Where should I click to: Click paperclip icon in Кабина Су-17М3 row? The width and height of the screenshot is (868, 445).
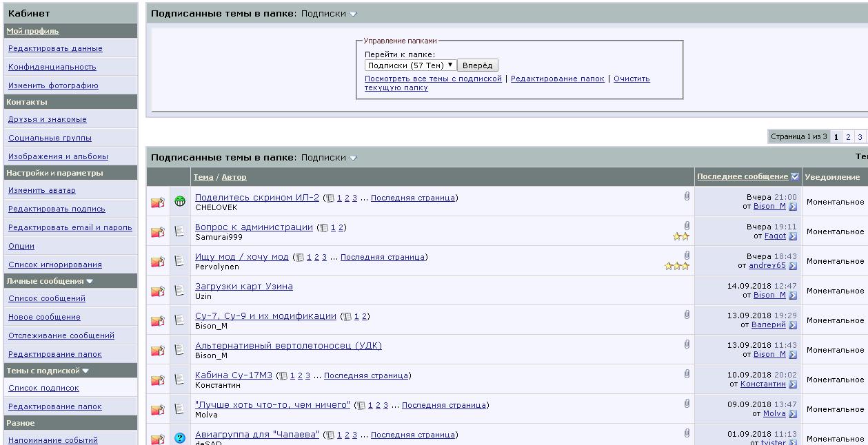(x=687, y=374)
